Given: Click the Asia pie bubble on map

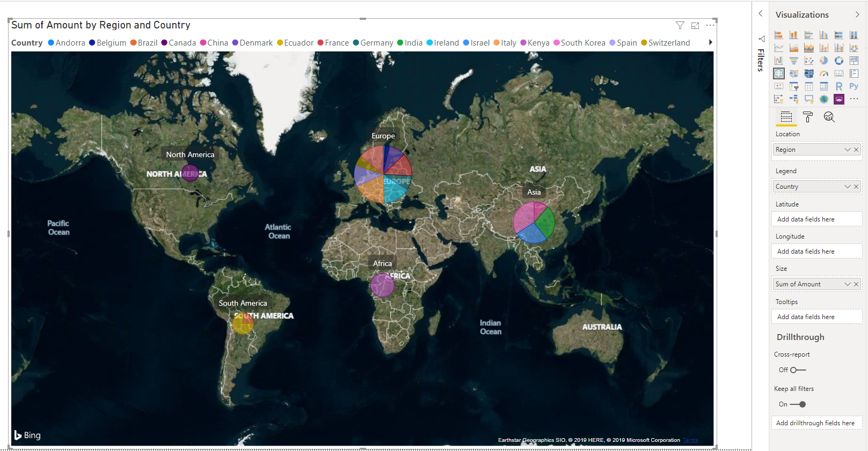Looking at the screenshot, I should click(534, 222).
